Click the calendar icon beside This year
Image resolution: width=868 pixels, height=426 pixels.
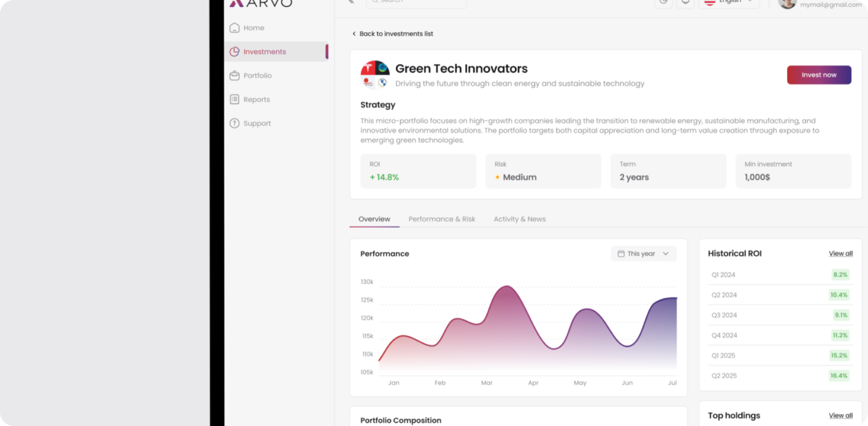pos(621,254)
